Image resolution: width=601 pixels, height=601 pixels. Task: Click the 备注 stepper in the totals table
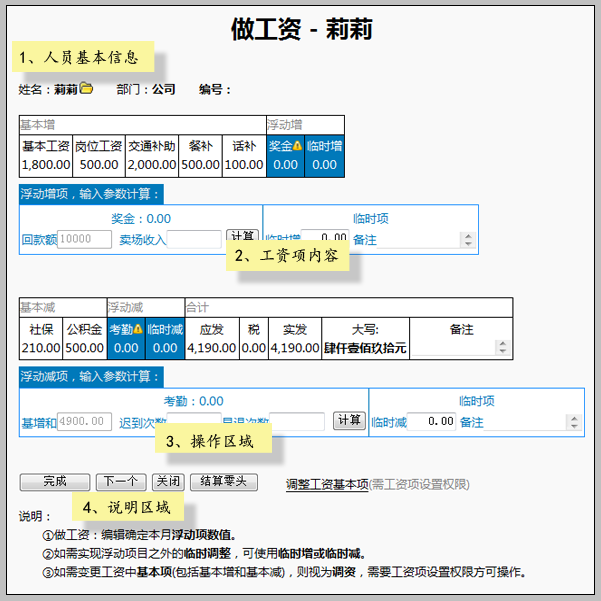502,348
